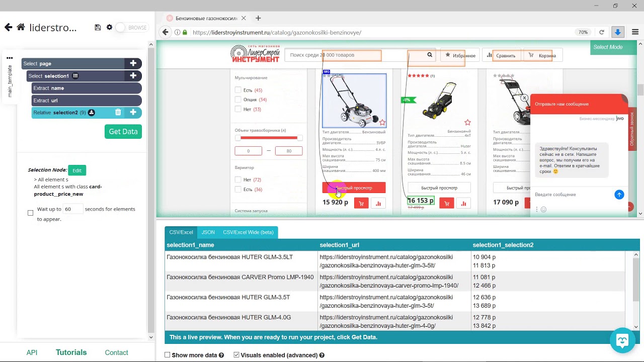The image size is (644, 362).
Task: Click the red Быстрый просмотр button
Action: pyautogui.click(x=354, y=188)
